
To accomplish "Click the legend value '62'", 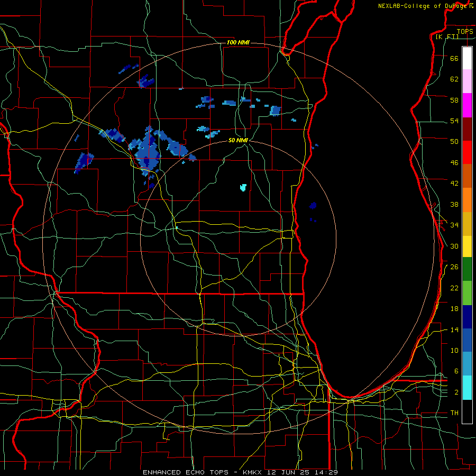I will coord(454,79).
